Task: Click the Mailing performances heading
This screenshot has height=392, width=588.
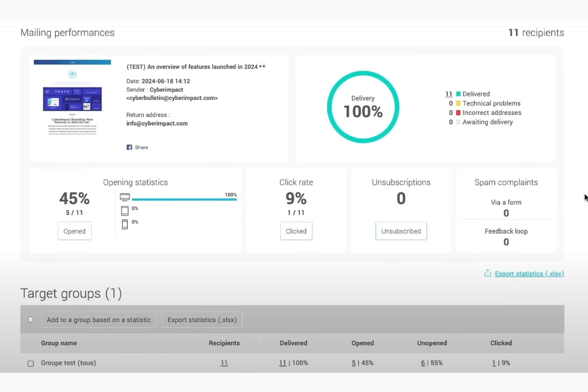Action: pyautogui.click(x=68, y=33)
